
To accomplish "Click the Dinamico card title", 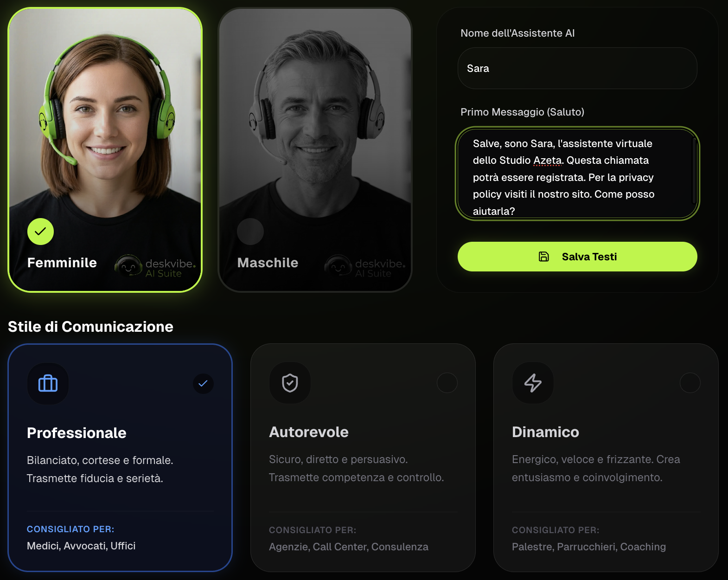I will (545, 432).
